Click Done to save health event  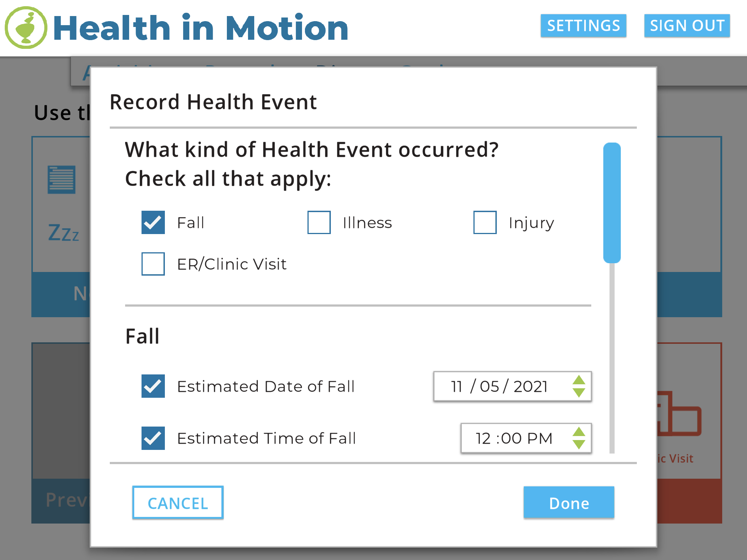pos(569,503)
